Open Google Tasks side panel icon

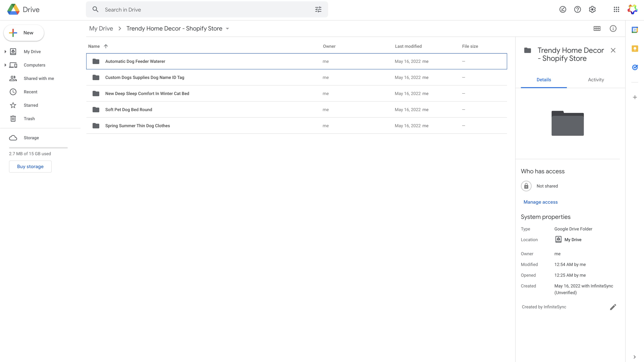pos(634,67)
